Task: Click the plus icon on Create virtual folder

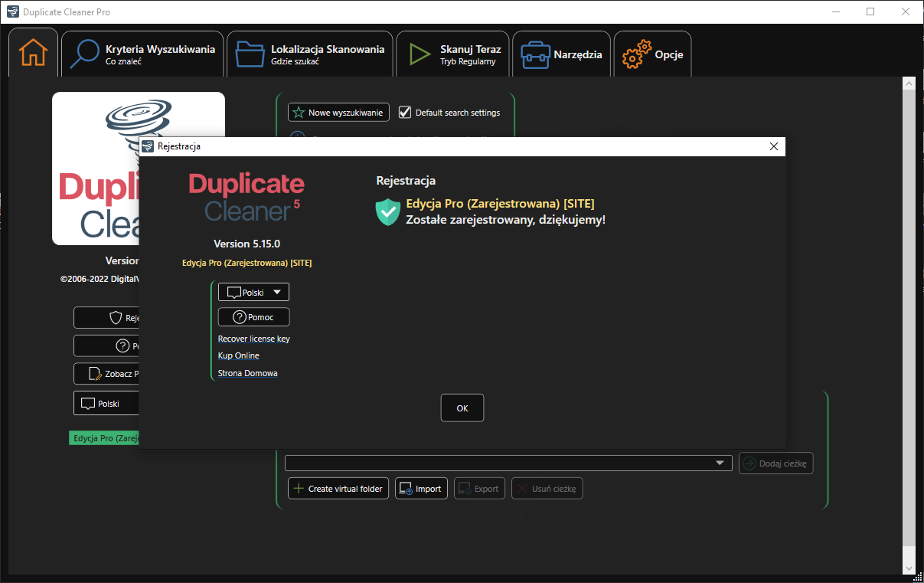Action: (x=299, y=489)
